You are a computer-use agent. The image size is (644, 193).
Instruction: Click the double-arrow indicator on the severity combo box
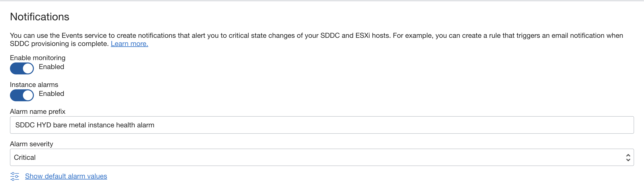tap(628, 157)
